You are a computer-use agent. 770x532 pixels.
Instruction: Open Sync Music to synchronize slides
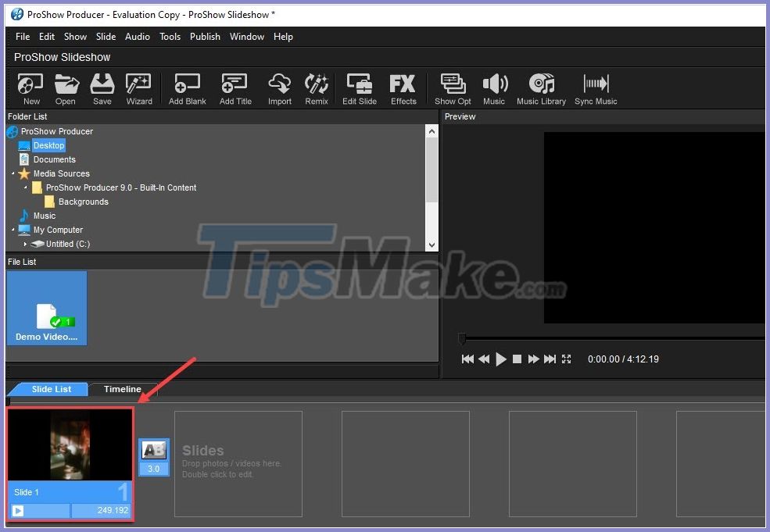tap(596, 87)
